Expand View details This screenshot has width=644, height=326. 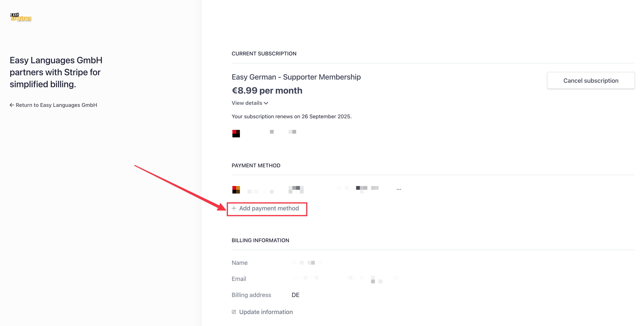pyautogui.click(x=250, y=103)
